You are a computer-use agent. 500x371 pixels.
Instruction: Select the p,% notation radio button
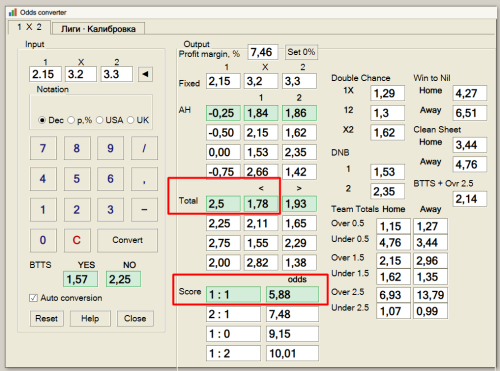pos(71,120)
